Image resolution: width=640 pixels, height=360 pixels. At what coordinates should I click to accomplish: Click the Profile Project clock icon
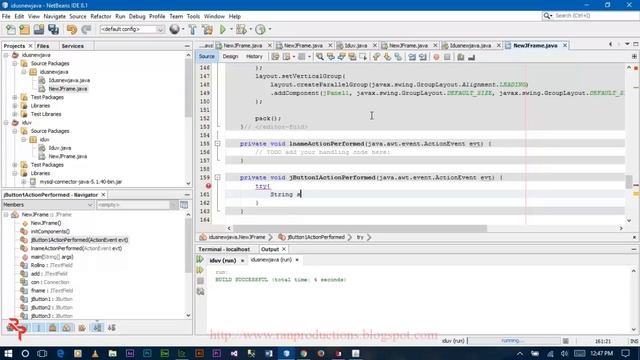(x=260, y=29)
